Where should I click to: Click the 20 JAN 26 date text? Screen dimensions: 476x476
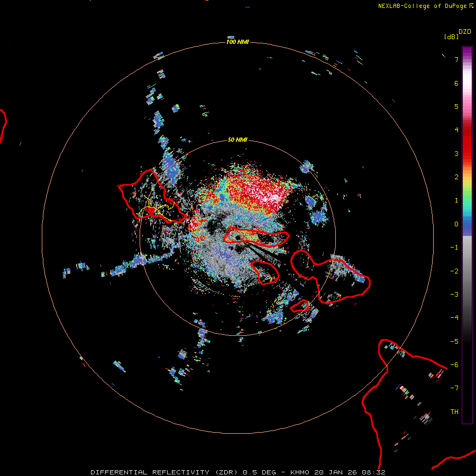click(x=336, y=472)
